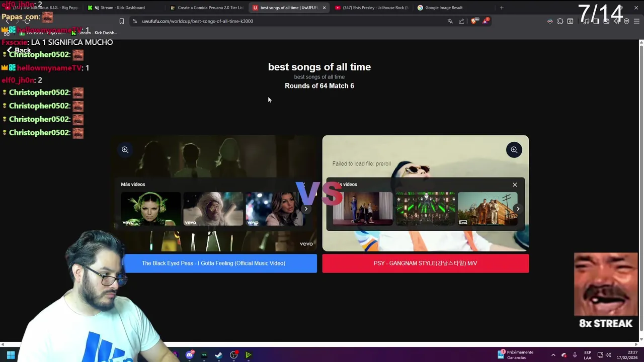Zoom the Black Eyed Peas video magnifier
Viewport: 644px width, 362px height.
tap(125, 150)
